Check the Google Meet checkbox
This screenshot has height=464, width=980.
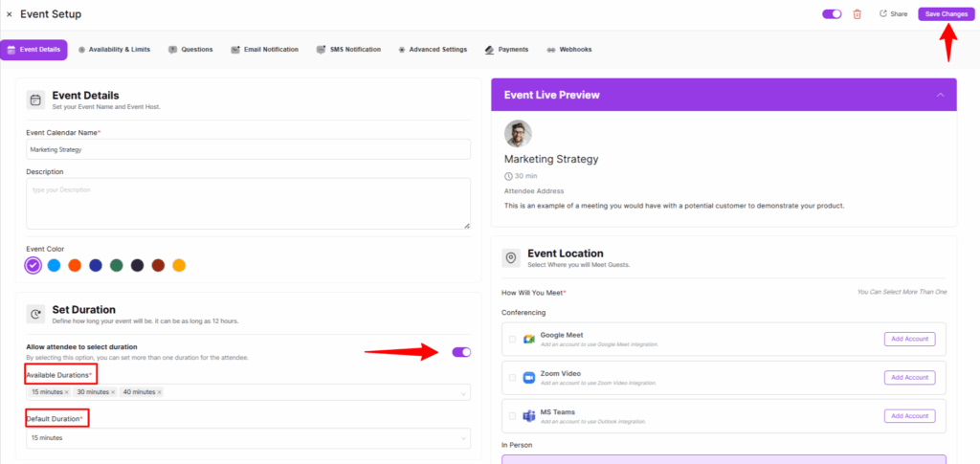tap(512, 339)
